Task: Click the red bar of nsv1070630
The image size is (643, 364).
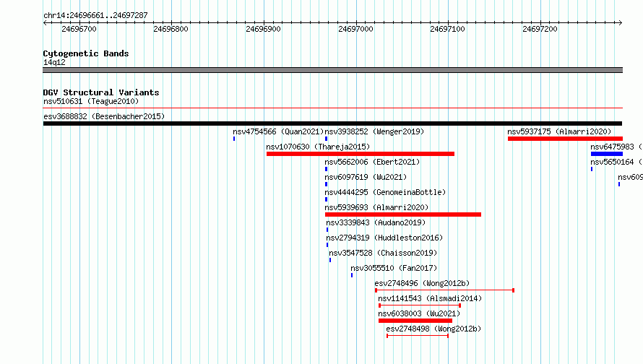Action: (x=361, y=154)
